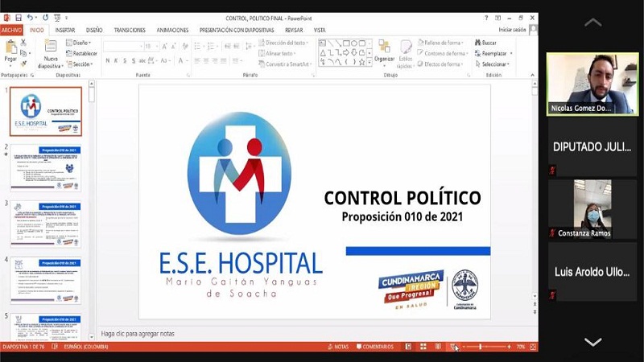644x362 pixels.
Task: Click the zoom in plus button
Action: click(x=509, y=347)
